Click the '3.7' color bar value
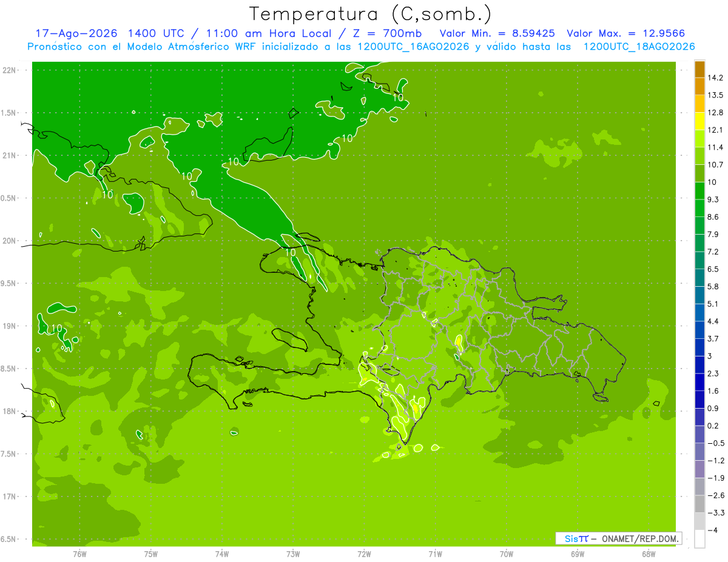Viewport: 728px width, 562px height. pyautogui.click(x=713, y=338)
